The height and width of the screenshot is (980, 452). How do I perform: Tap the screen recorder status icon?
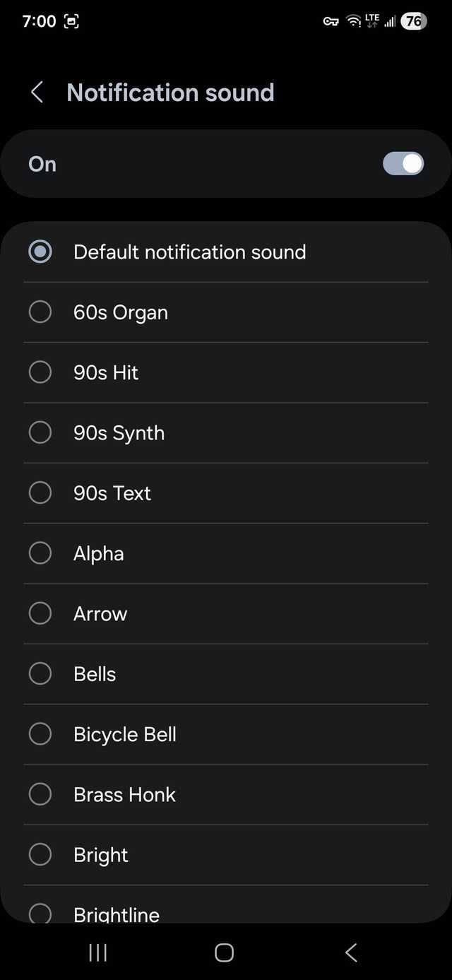tap(71, 21)
